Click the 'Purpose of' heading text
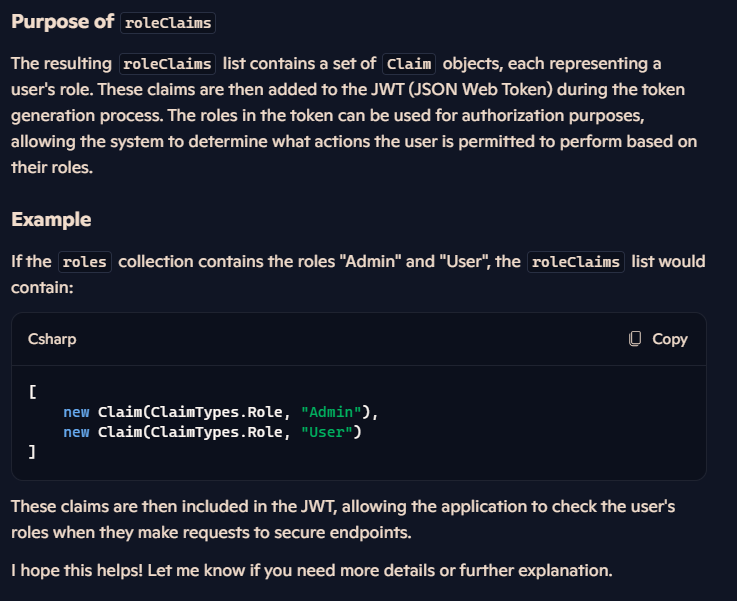Viewport: 737px width, 601px height. tap(63, 22)
